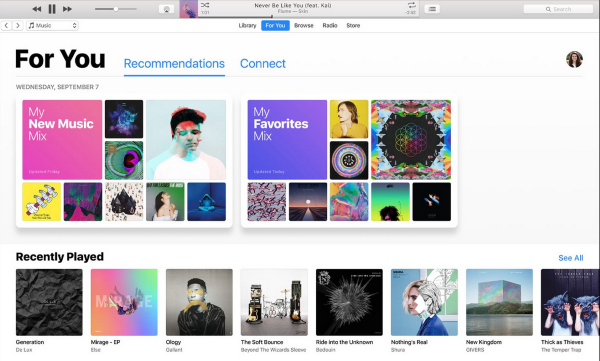Click the now playing album artwork
The height and width of the screenshot is (361, 600).
pyautogui.click(x=189, y=9)
